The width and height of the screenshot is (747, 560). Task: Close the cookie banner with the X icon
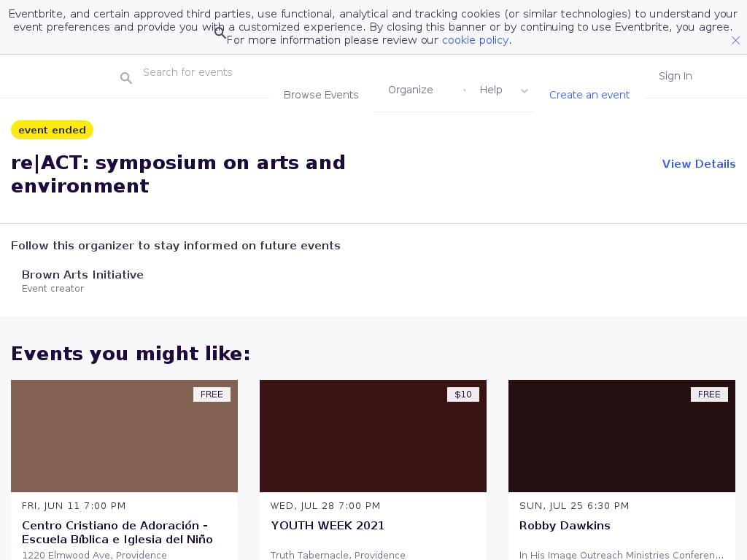click(735, 41)
